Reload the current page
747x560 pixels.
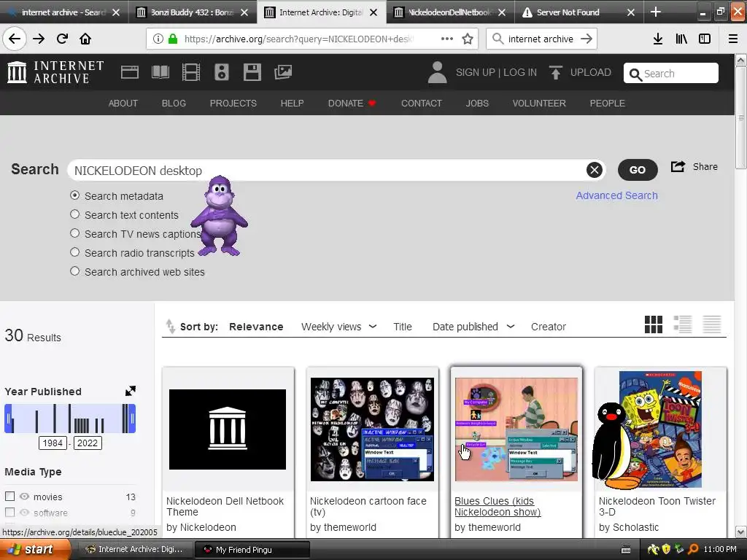click(62, 39)
